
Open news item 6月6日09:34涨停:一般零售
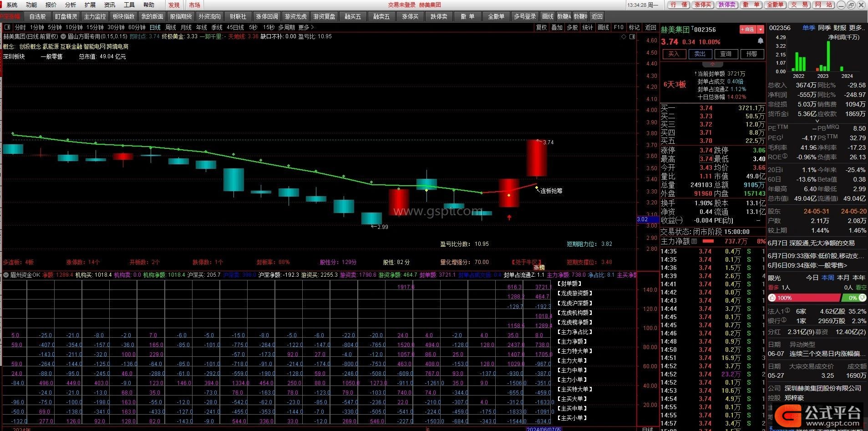click(x=807, y=265)
